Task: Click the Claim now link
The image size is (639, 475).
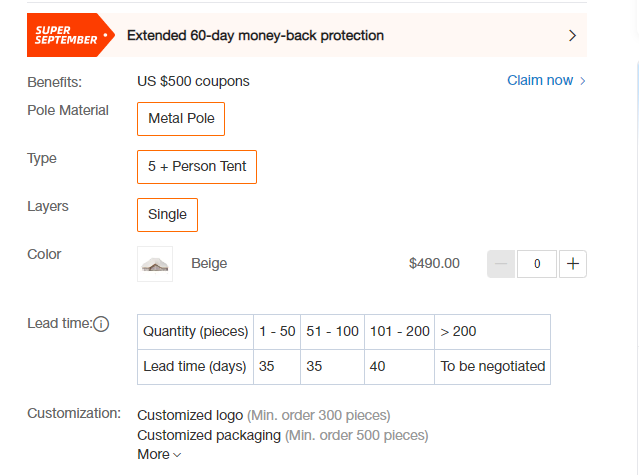Action: pos(540,81)
